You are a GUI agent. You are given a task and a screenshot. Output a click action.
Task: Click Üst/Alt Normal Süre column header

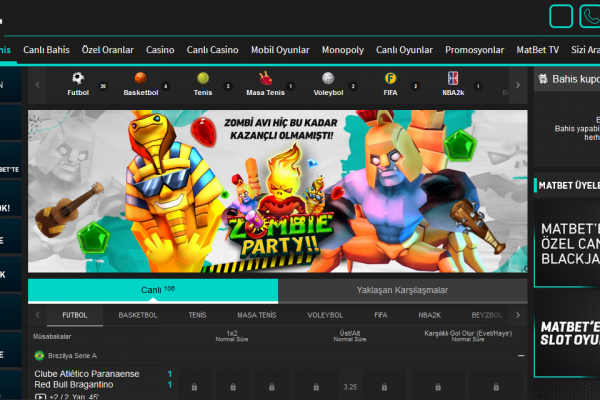click(350, 336)
